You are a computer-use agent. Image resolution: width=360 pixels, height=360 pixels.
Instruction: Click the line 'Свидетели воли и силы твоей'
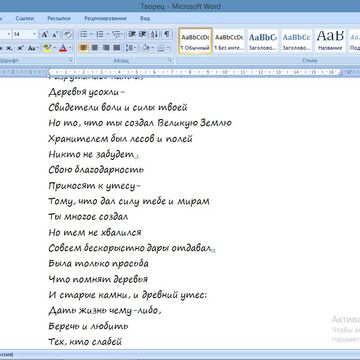[118, 107]
